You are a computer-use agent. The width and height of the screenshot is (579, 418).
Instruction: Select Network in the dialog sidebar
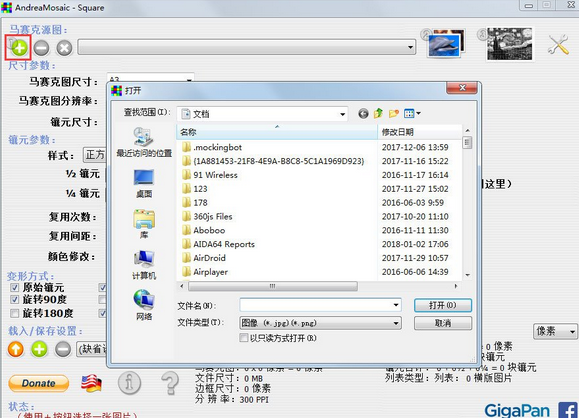click(144, 305)
